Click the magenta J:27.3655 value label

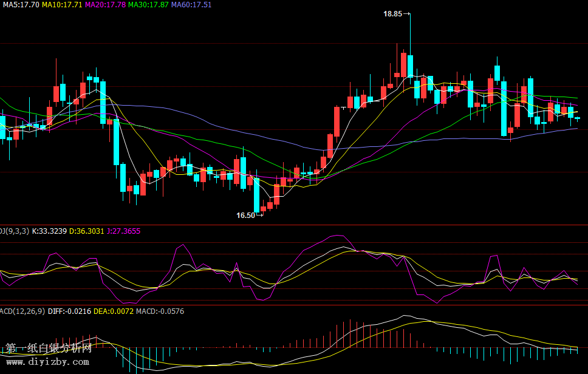pyautogui.click(x=123, y=231)
